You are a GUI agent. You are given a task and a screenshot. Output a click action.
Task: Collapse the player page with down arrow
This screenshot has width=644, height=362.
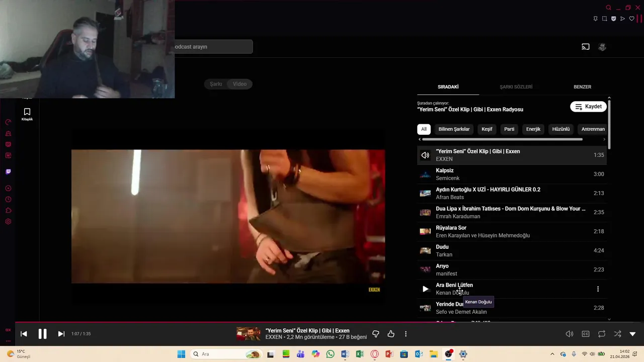[x=632, y=334]
